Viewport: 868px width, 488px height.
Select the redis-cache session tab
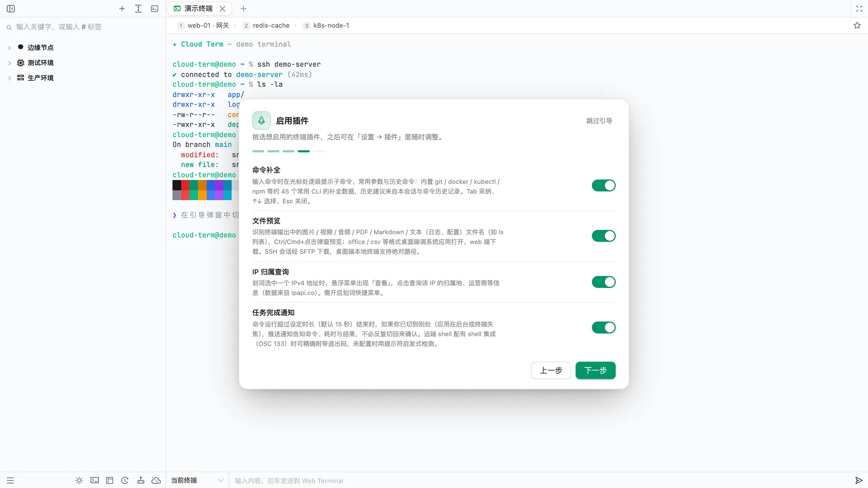(x=266, y=26)
